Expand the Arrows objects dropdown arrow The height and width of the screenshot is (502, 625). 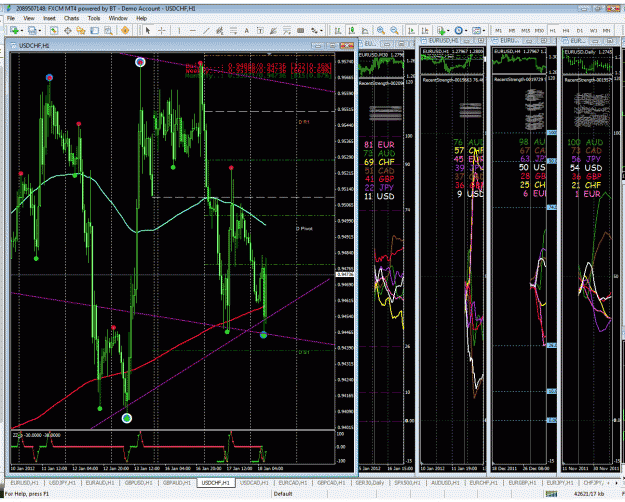click(x=321, y=30)
